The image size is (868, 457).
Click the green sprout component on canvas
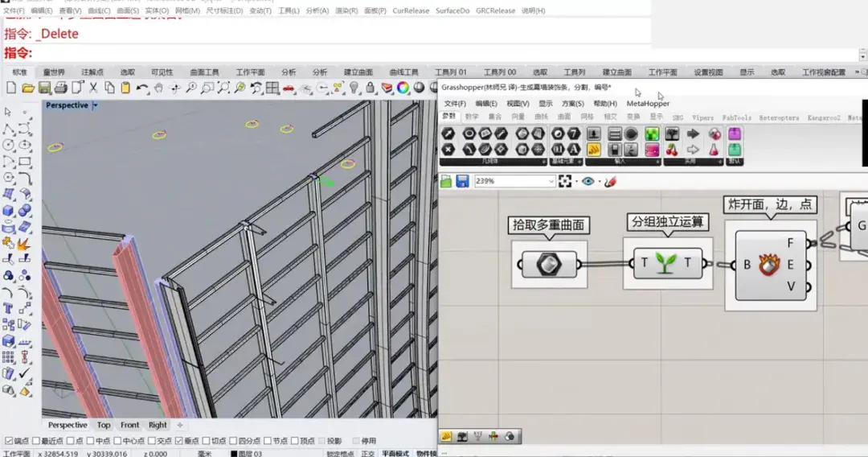[x=665, y=263]
